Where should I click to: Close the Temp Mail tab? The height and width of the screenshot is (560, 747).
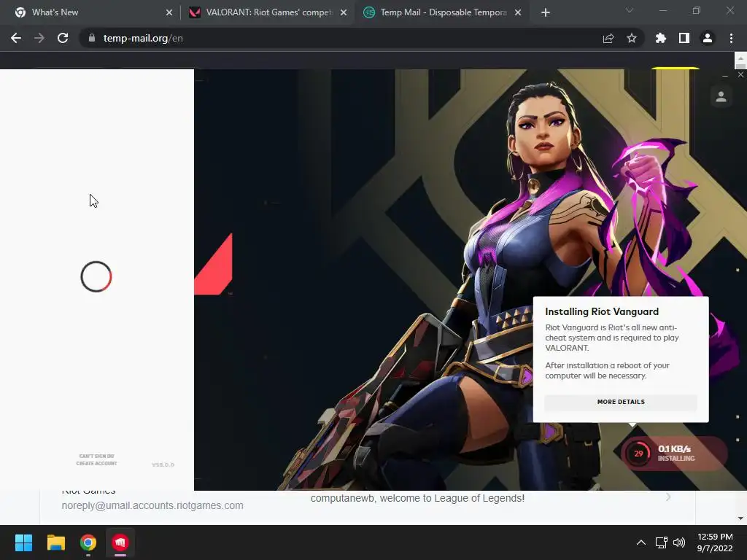click(x=518, y=12)
